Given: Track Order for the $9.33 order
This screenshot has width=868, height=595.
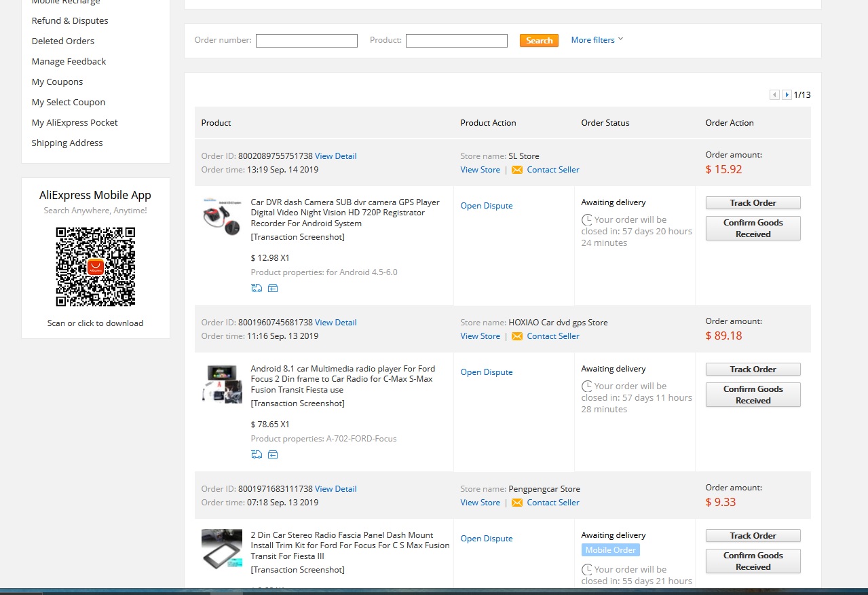Looking at the screenshot, I should click(753, 536).
